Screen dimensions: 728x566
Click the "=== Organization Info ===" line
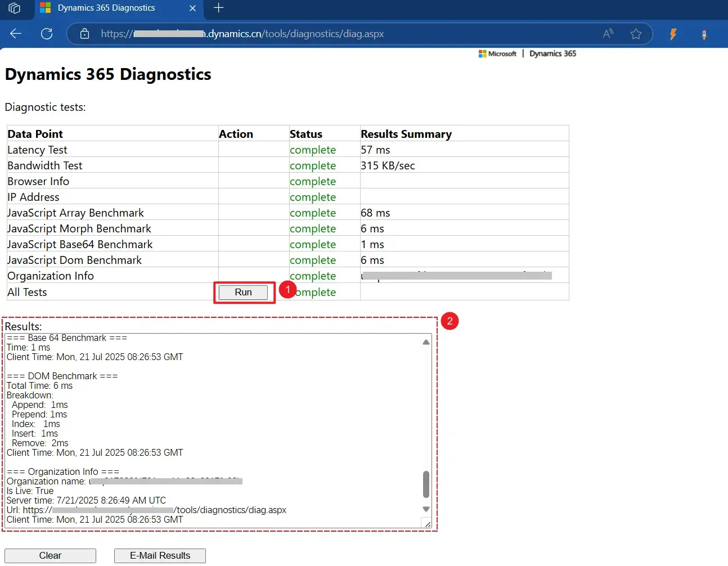pyautogui.click(x=63, y=471)
